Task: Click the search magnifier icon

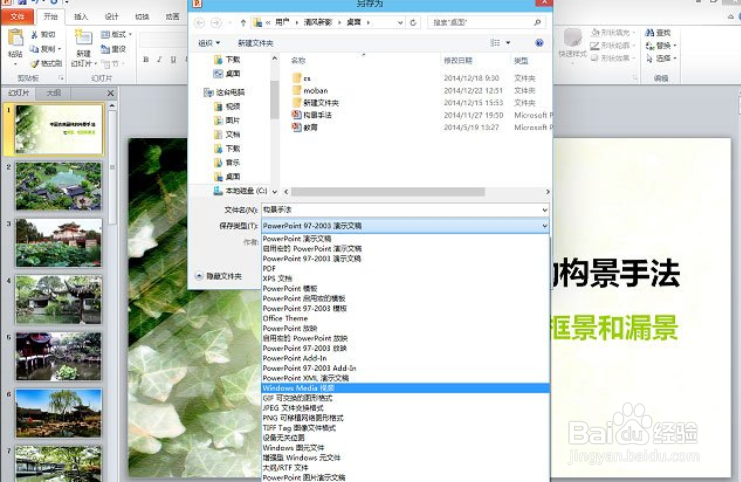Action: pyautogui.click(x=537, y=22)
